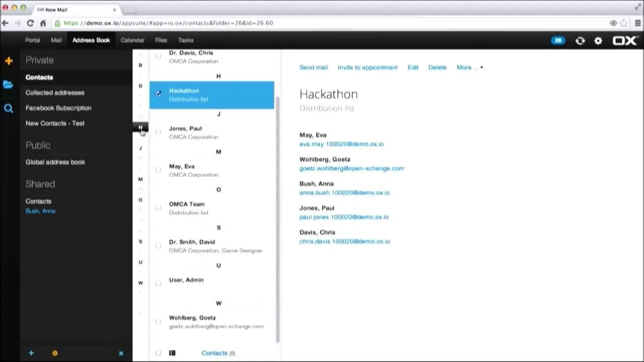Click the Delete link
This screenshot has width=644, height=362.
(x=437, y=67)
